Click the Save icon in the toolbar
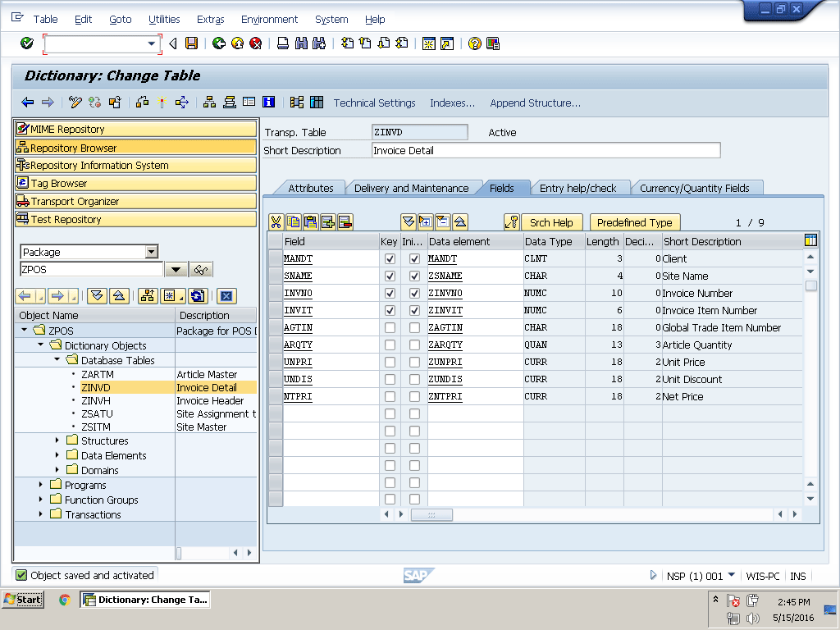Screen dimensions: 840x630 tap(191, 43)
